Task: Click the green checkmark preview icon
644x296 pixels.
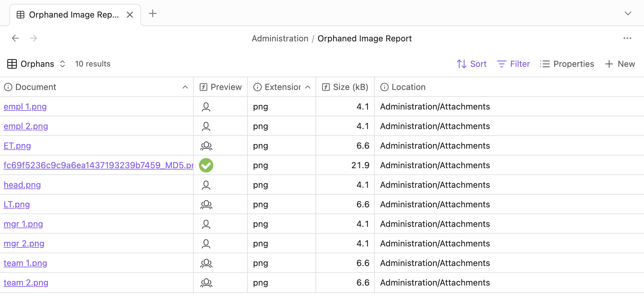Action: pos(206,165)
